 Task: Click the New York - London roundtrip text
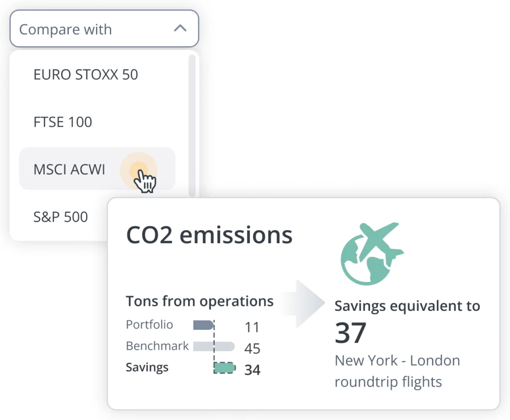(x=397, y=371)
